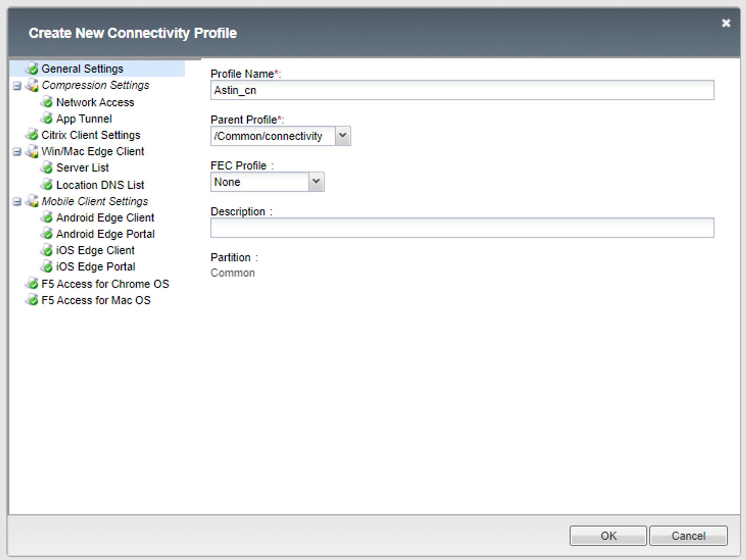Click the Android Edge Client icon
The height and width of the screenshot is (560, 746).
(47, 217)
